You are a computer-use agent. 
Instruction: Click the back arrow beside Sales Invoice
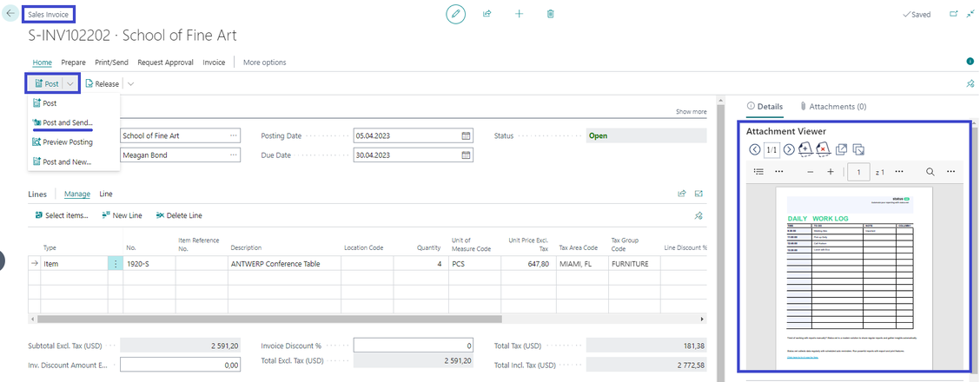click(10, 14)
